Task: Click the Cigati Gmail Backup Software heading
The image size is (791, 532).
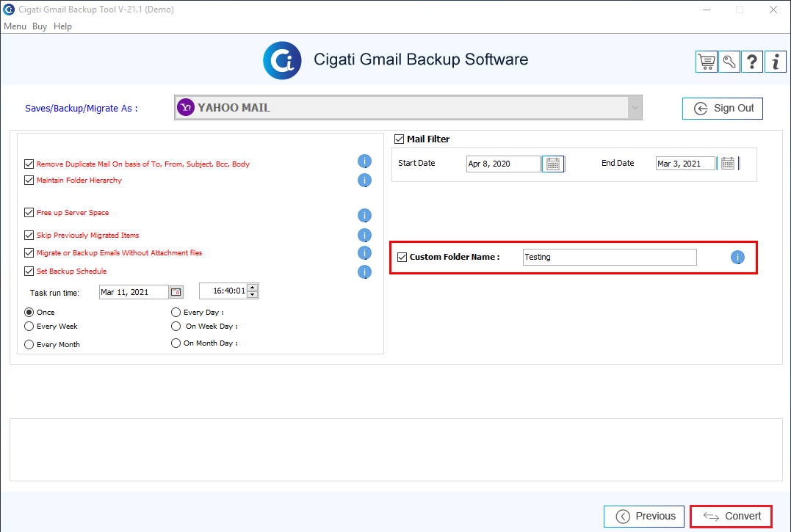Action: [x=421, y=59]
